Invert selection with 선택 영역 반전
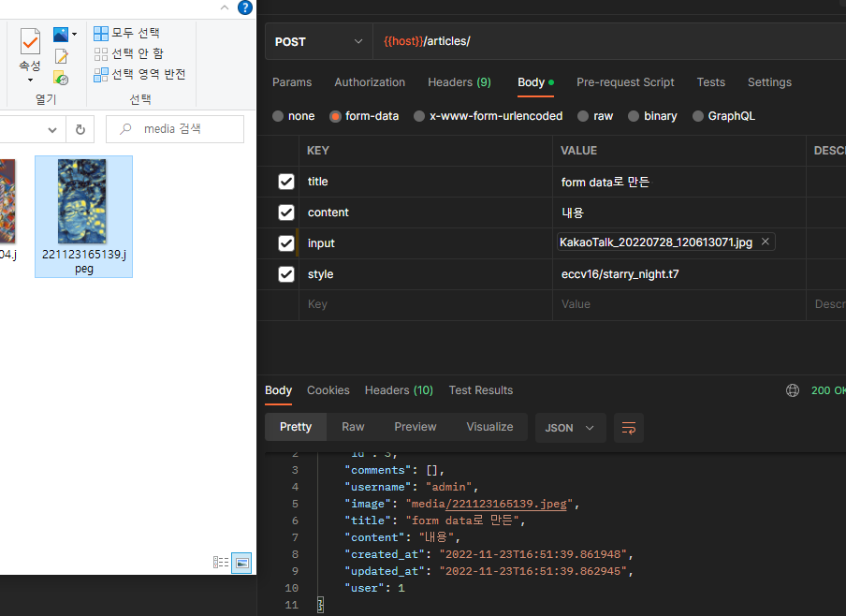 [139, 74]
